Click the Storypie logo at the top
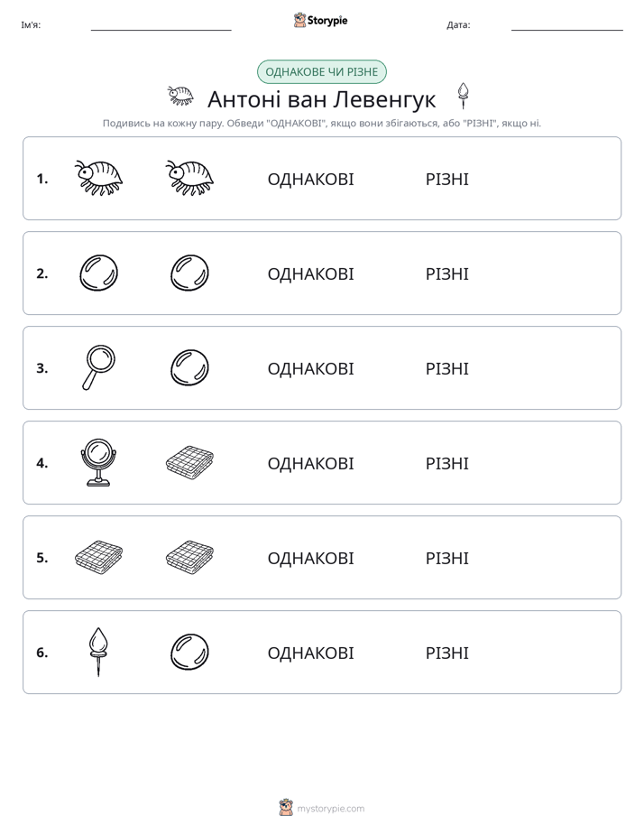 pyautogui.click(x=321, y=20)
